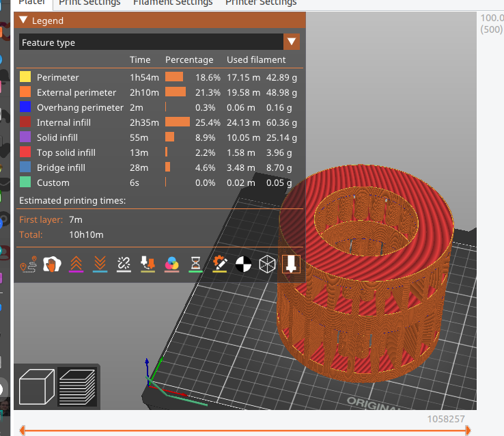Image resolution: width=504 pixels, height=436 pixels.
Task: Toggle Retractions icon with upward chevrons
Action: (76, 264)
